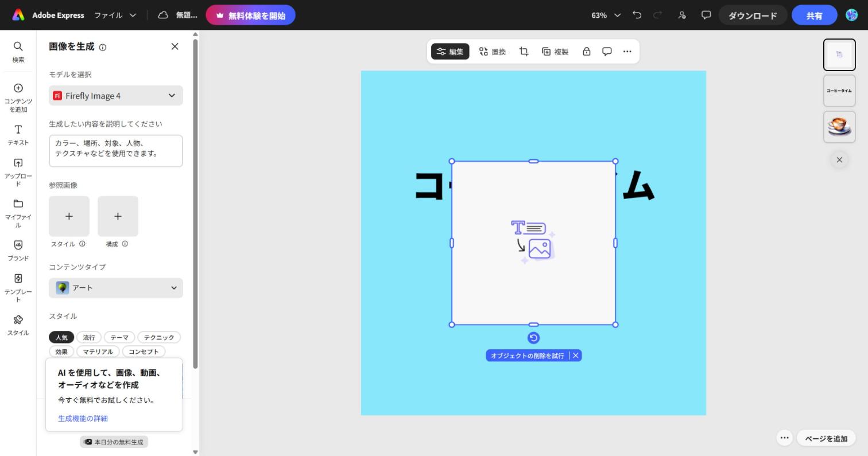This screenshot has height=456, width=868.
Task: Add a comment from the floating toolbar
Action: click(x=607, y=52)
